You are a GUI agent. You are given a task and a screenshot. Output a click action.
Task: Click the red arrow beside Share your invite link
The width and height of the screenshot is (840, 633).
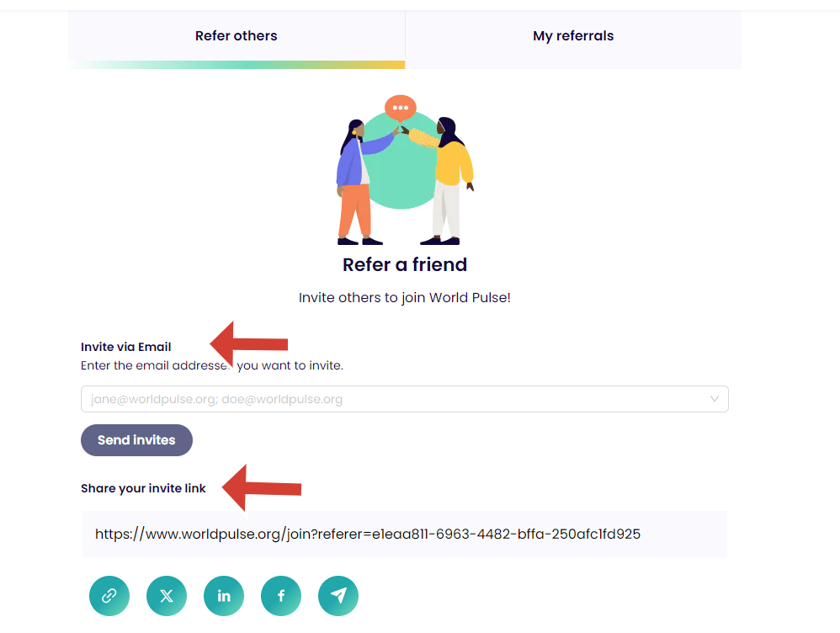tap(262, 487)
